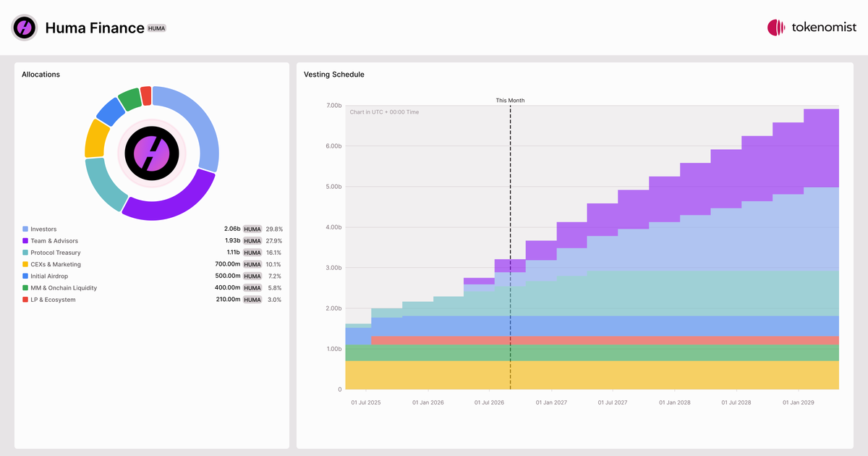Click the MM & Onchain Liquidity label

(64, 288)
